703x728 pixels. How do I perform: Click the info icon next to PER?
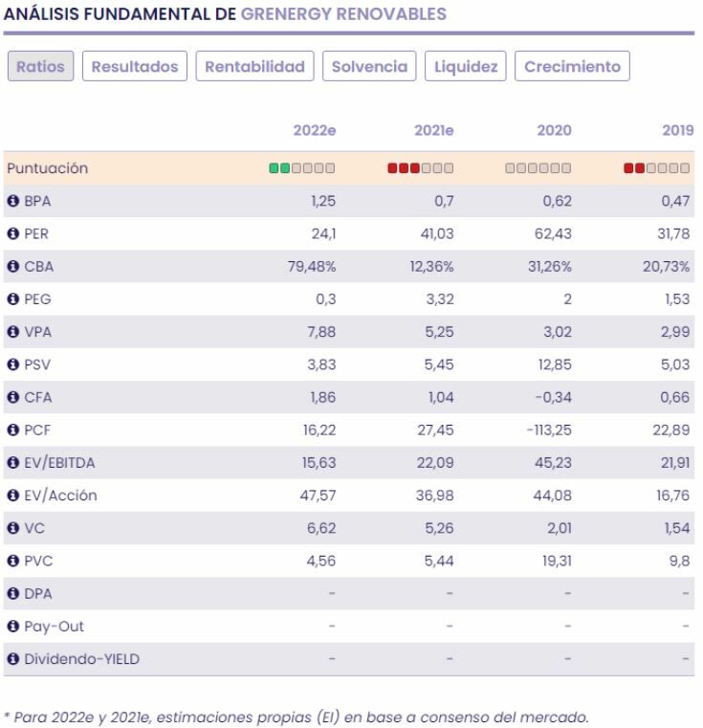(14, 234)
